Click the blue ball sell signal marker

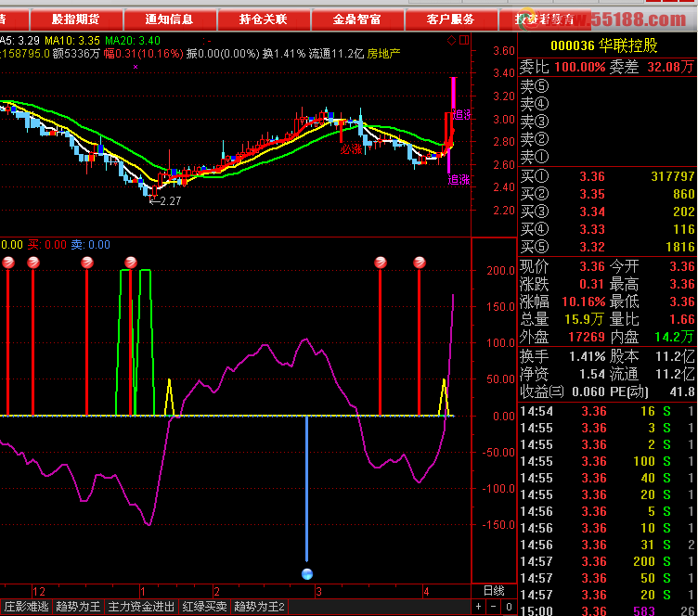point(307,574)
